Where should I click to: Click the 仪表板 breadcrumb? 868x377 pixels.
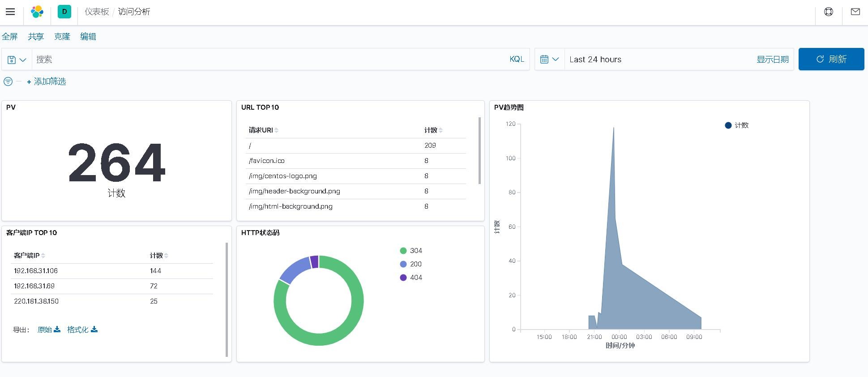(x=97, y=12)
